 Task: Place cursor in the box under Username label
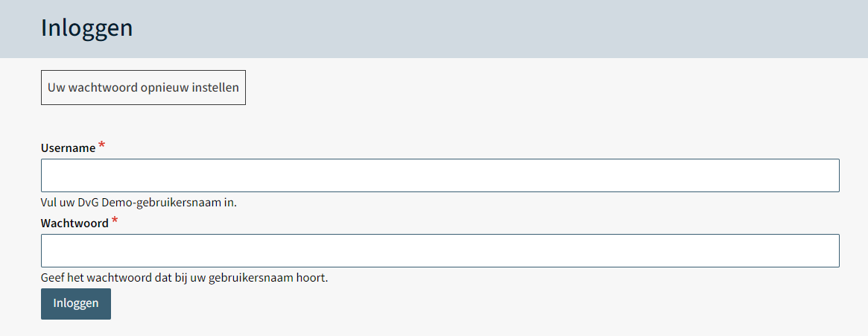point(440,175)
